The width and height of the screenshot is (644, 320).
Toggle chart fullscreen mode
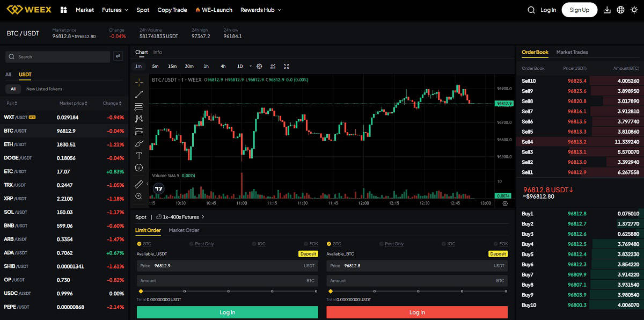(287, 66)
